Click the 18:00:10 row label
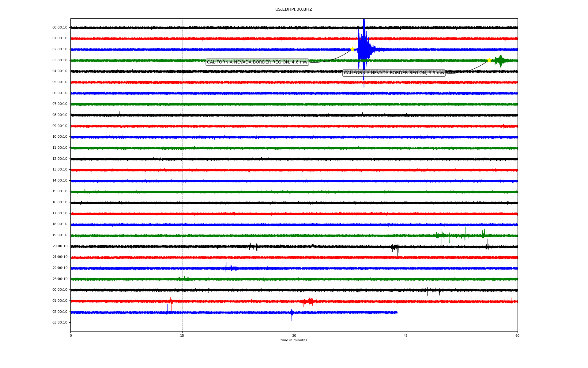The image size is (588, 368). (x=60, y=224)
